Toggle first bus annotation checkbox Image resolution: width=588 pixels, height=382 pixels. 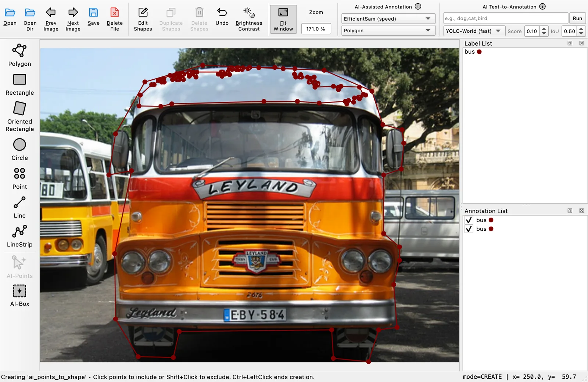[x=469, y=220]
